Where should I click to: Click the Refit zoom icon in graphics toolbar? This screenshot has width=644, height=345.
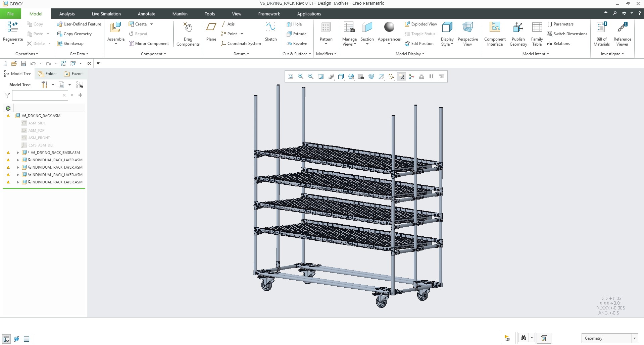coord(291,76)
